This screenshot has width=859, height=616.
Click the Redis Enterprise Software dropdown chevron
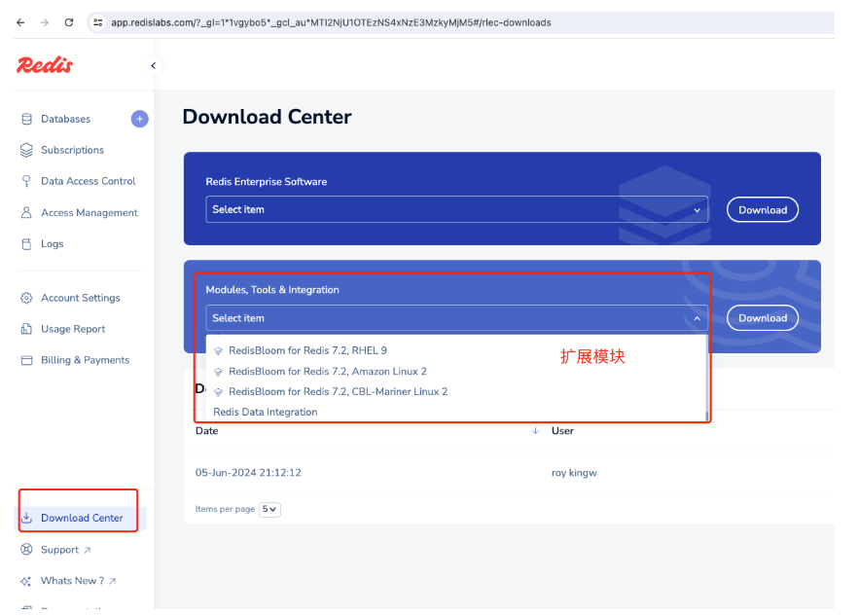click(x=697, y=210)
